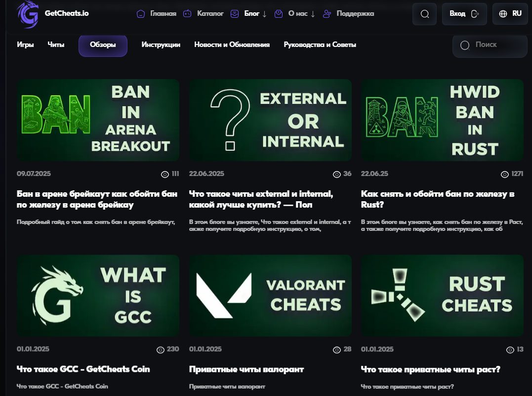Viewport: 532px width, 396px height.
Task: Open article about HWID ban in Rust
Action: 438,199
